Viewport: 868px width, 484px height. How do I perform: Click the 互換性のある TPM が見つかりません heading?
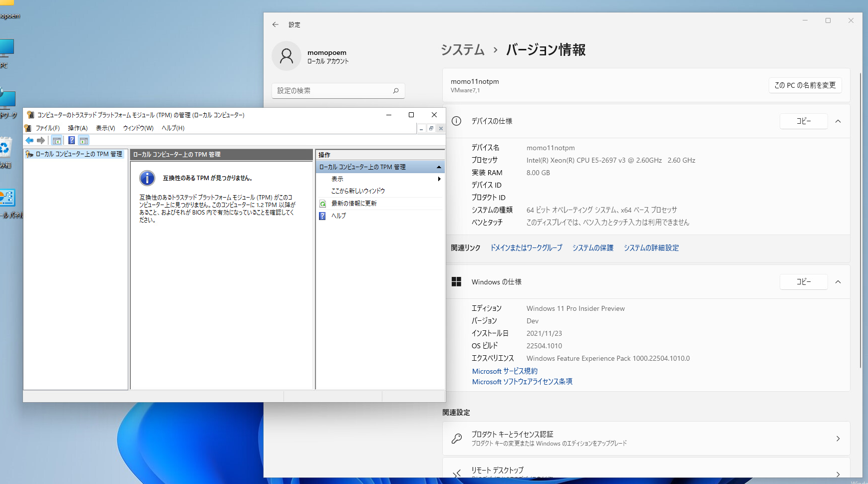[208, 178]
